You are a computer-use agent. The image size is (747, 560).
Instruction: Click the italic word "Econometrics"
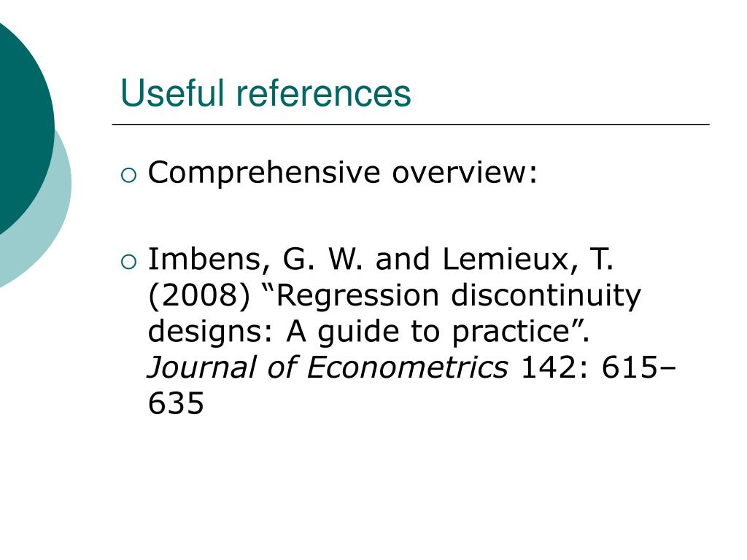click(x=407, y=367)
